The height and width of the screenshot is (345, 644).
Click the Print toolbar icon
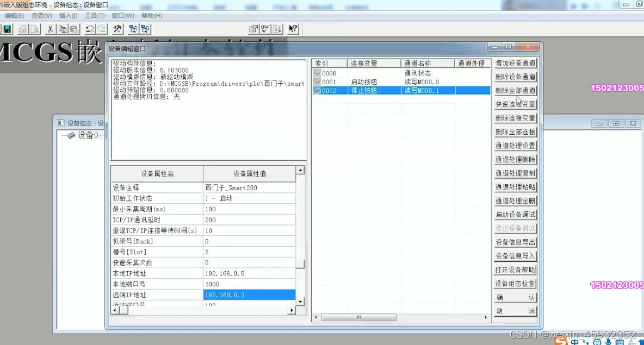tap(23, 29)
